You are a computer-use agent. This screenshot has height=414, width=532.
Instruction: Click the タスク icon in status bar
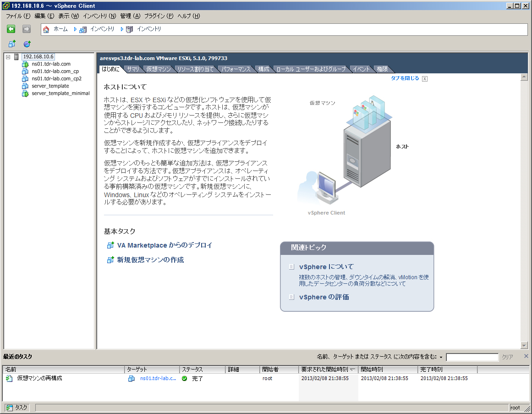tap(9, 408)
